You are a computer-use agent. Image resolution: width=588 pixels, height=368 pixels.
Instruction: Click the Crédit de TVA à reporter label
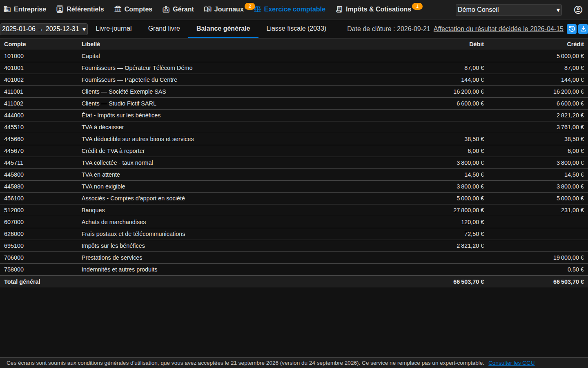pos(113,151)
